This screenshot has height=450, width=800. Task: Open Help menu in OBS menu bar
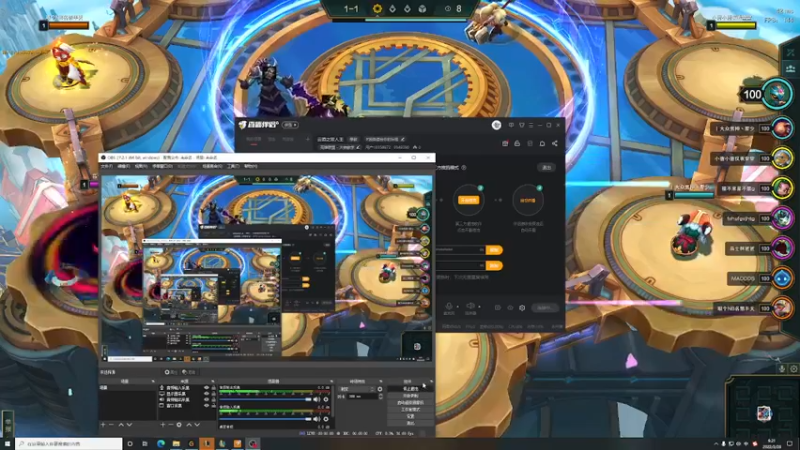coord(251,166)
